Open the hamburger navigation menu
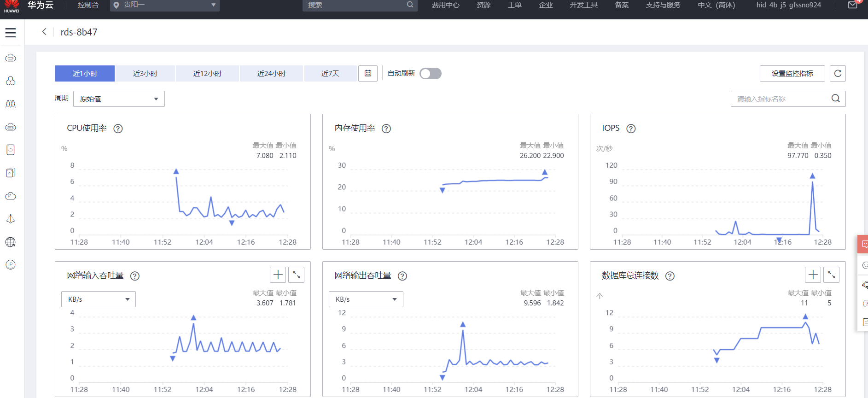Image resolution: width=868 pixels, height=398 pixels. (x=11, y=33)
